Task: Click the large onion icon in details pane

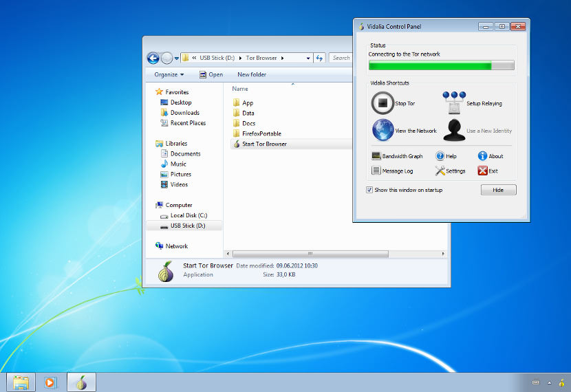Action: (x=166, y=272)
